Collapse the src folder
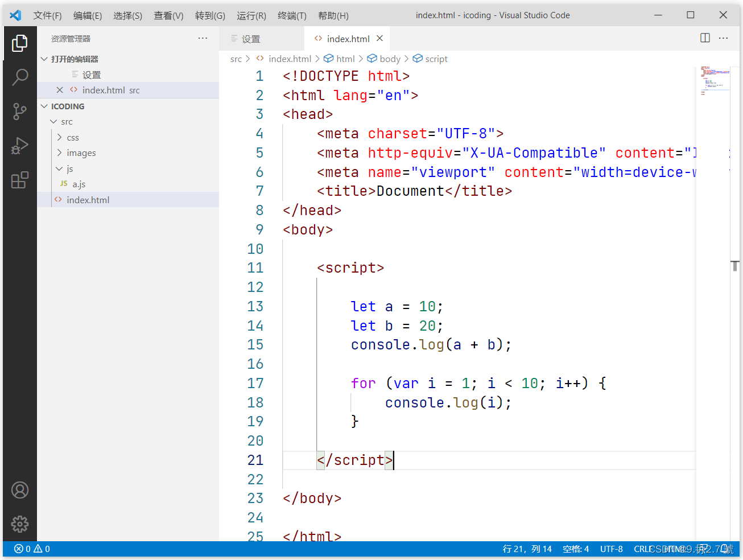 pos(128,122)
